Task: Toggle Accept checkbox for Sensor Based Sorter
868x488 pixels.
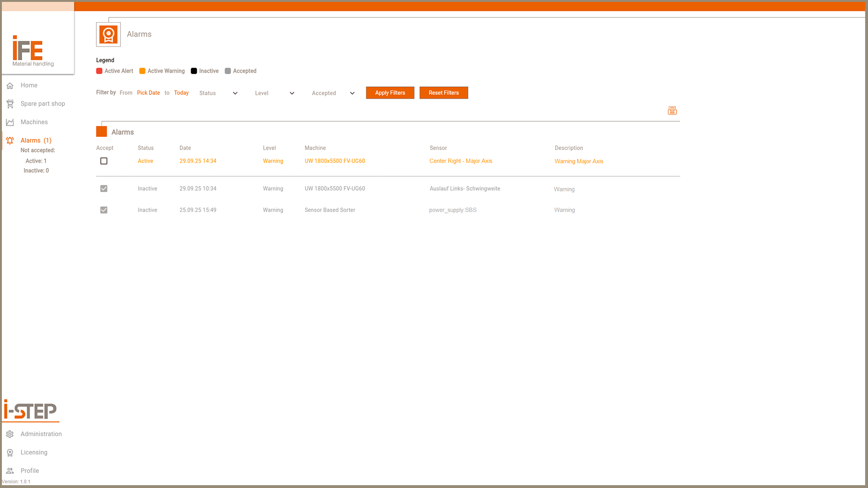Action: 104,210
